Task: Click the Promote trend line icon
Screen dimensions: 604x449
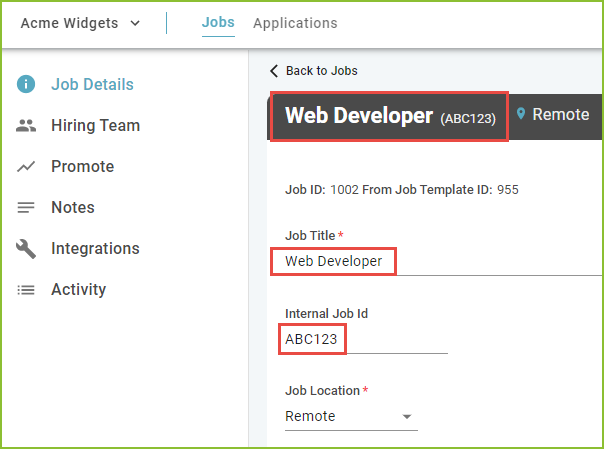Action: click(x=26, y=166)
